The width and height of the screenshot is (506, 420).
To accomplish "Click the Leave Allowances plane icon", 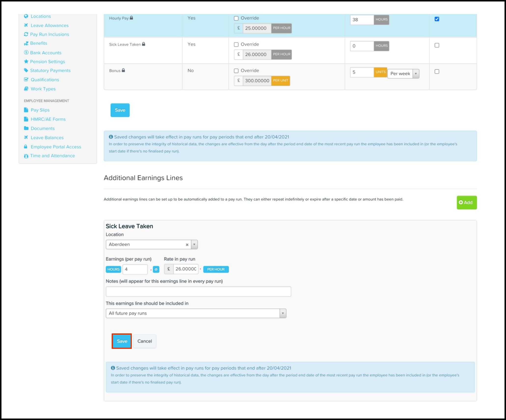I will coord(26,25).
